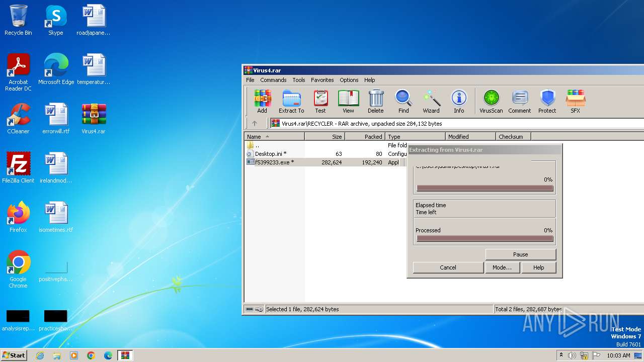Open the Help menu

(370, 80)
